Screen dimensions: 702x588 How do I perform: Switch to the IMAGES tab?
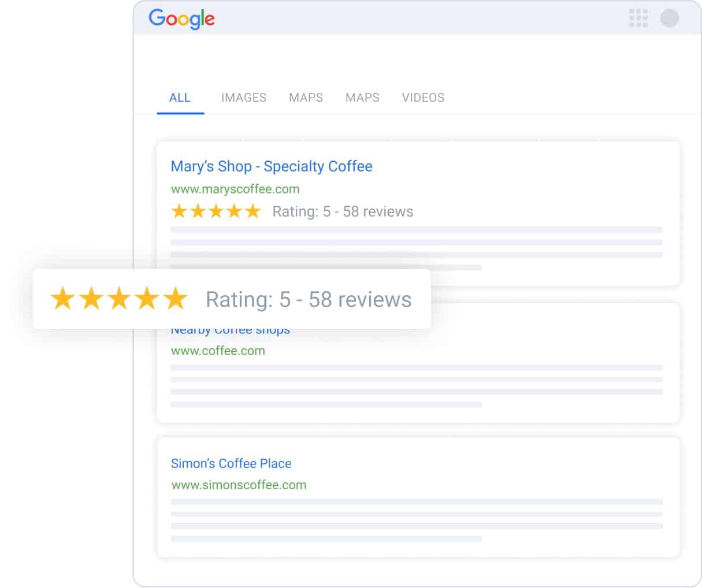244,98
